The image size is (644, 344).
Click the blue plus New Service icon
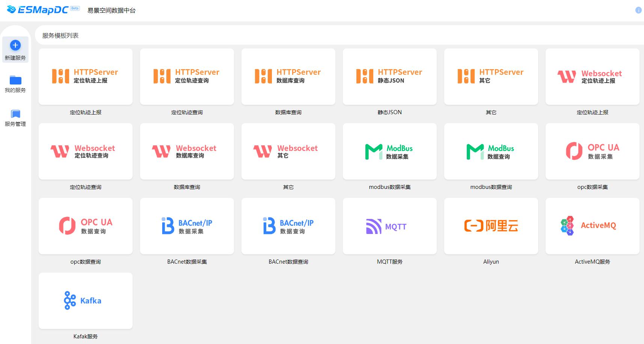[15, 45]
